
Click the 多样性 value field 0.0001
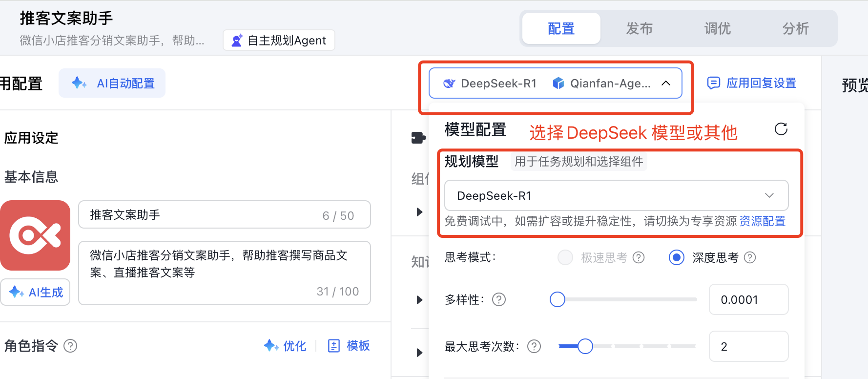(x=748, y=299)
